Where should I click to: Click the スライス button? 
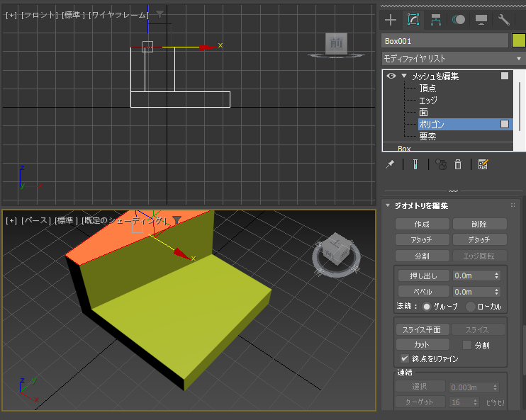coord(478,330)
